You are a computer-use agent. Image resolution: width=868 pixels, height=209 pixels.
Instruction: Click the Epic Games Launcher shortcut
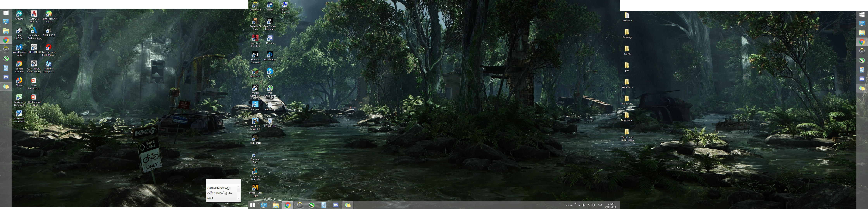(x=270, y=24)
